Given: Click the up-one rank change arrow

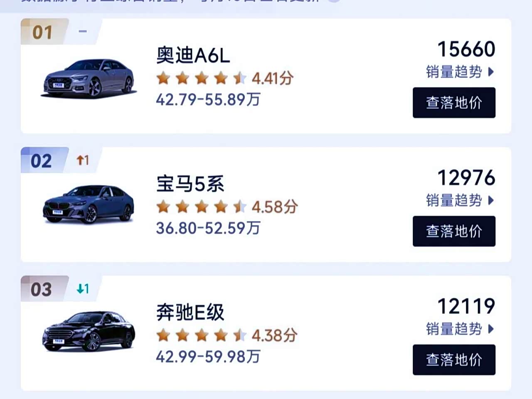Looking at the screenshot, I should [x=83, y=160].
